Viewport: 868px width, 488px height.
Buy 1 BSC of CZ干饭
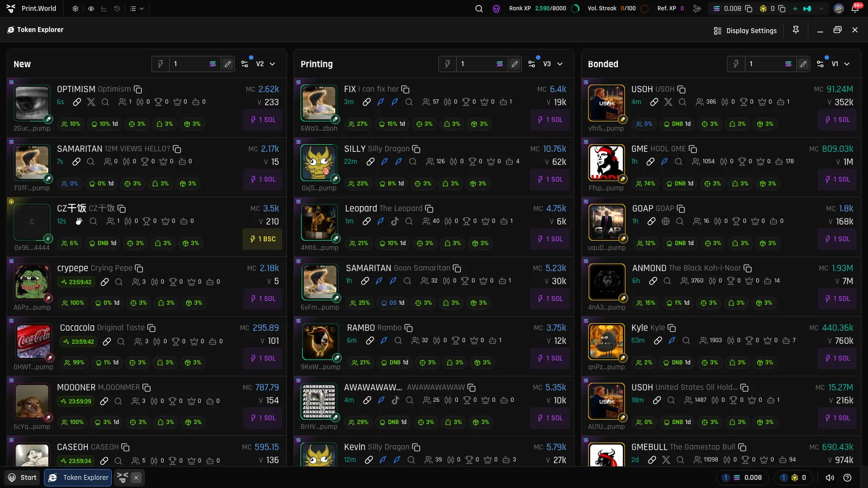pyautogui.click(x=263, y=239)
